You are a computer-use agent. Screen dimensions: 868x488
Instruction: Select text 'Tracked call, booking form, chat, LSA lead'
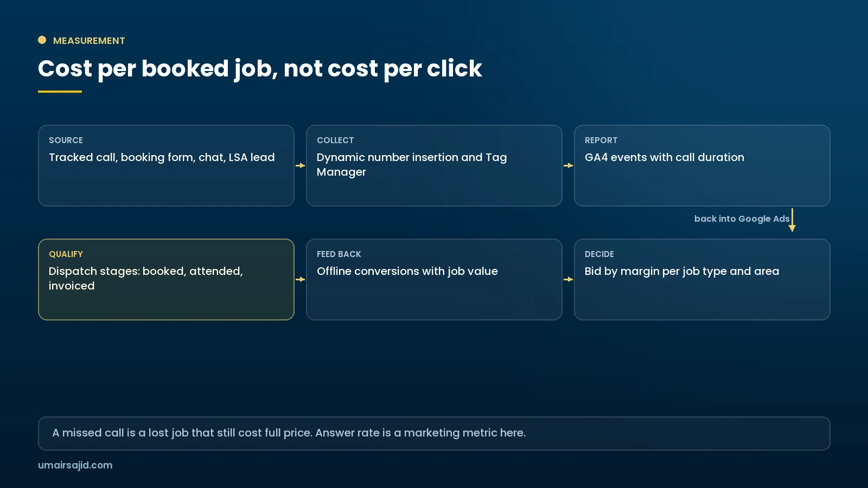[162, 157]
